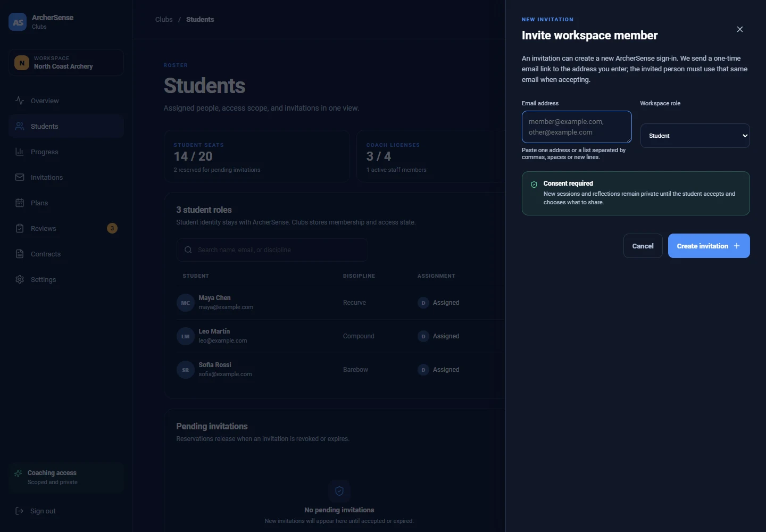The height and width of the screenshot is (532, 766).
Task: Click the Progress bar chart icon
Action: click(x=20, y=152)
